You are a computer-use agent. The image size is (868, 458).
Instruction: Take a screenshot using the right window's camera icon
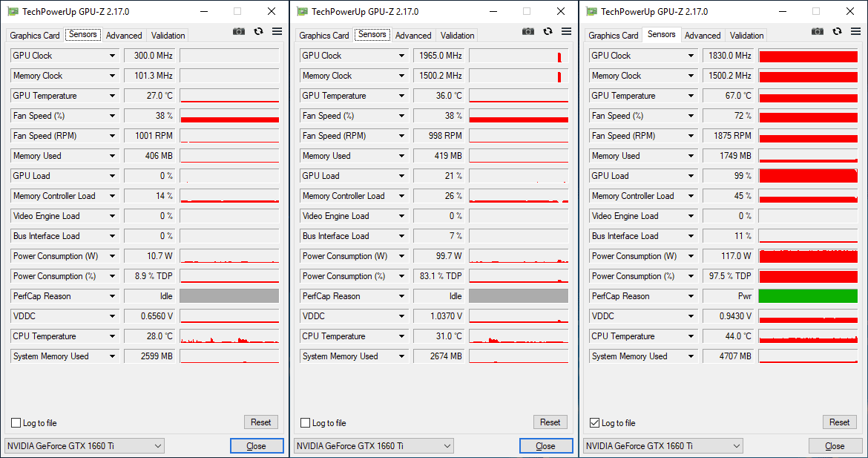[x=818, y=31]
